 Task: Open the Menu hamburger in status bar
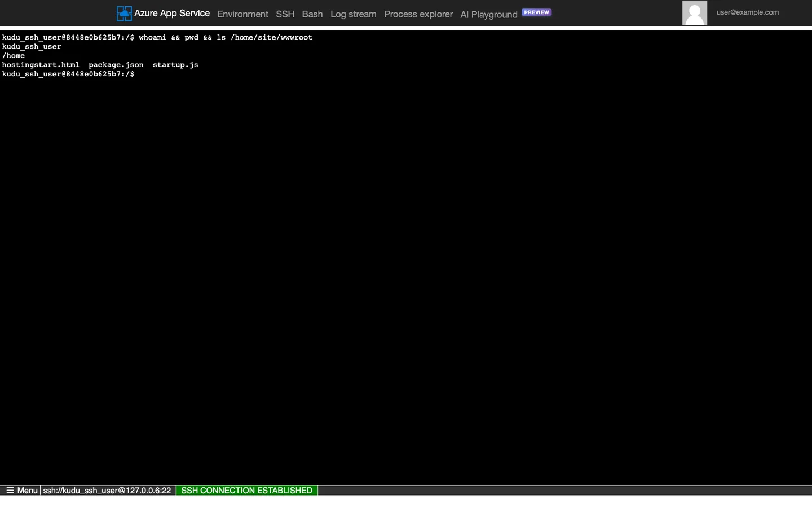pos(22,491)
